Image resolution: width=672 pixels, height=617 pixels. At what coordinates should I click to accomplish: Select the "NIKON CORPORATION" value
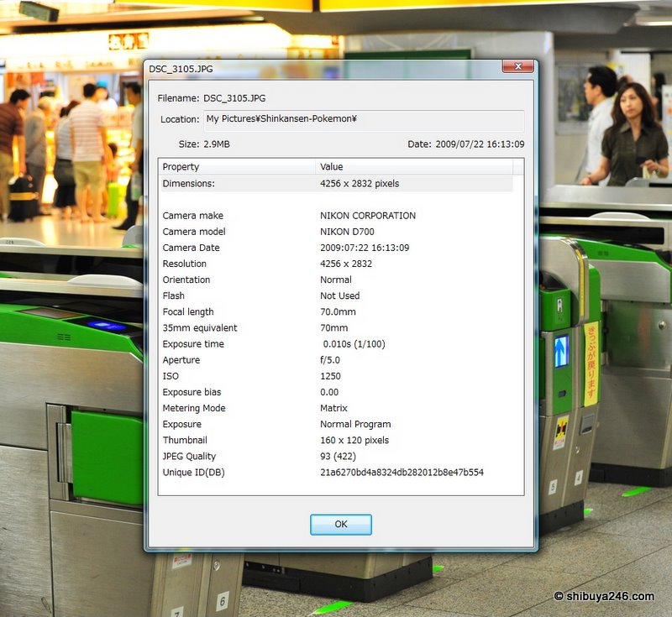tap(368, 216)
